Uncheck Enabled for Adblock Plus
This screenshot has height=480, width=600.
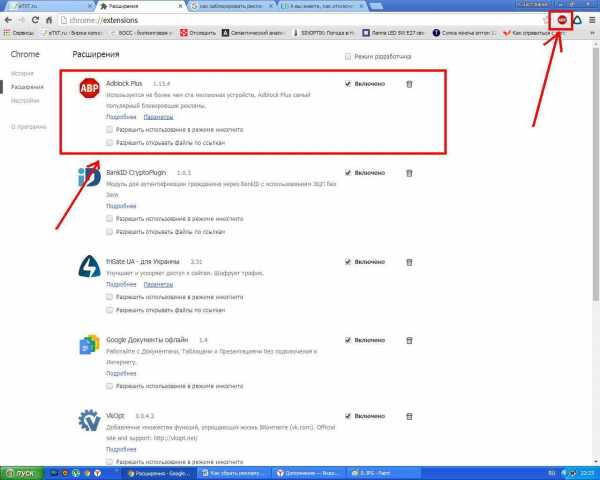(x=347, y=84)
